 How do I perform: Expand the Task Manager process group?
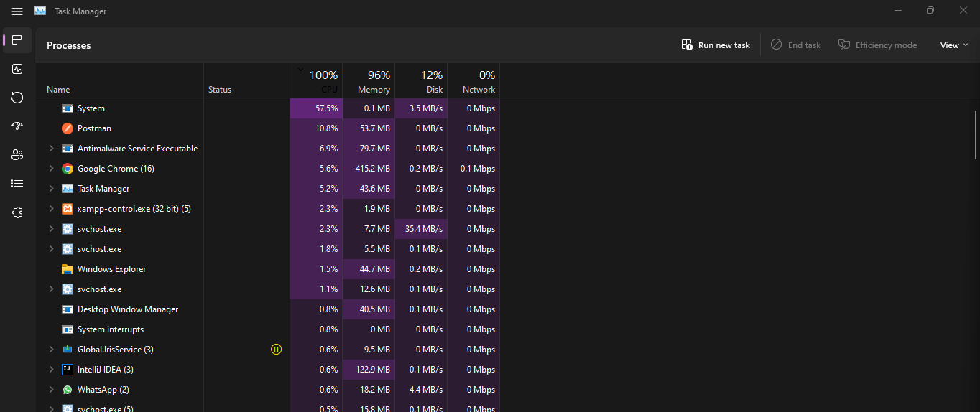51,189
